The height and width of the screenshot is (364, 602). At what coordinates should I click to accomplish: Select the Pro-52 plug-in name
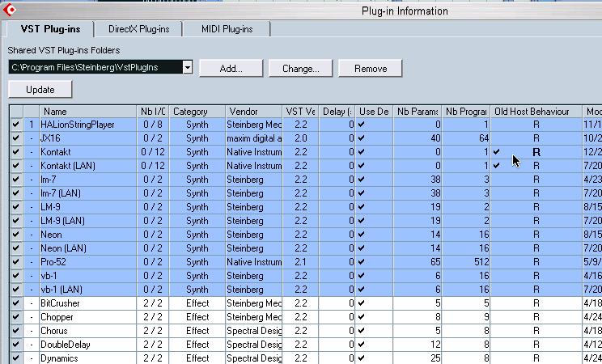coord(53,262)
